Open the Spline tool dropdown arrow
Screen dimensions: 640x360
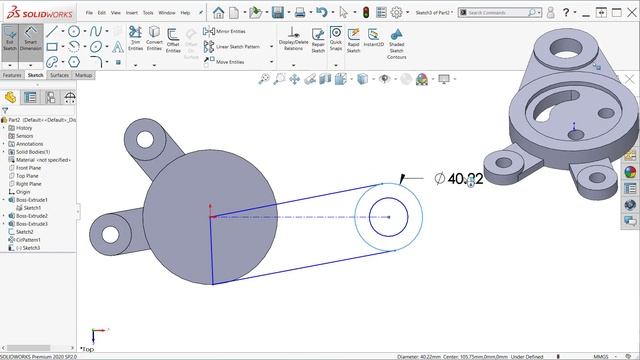coord(107,31)
